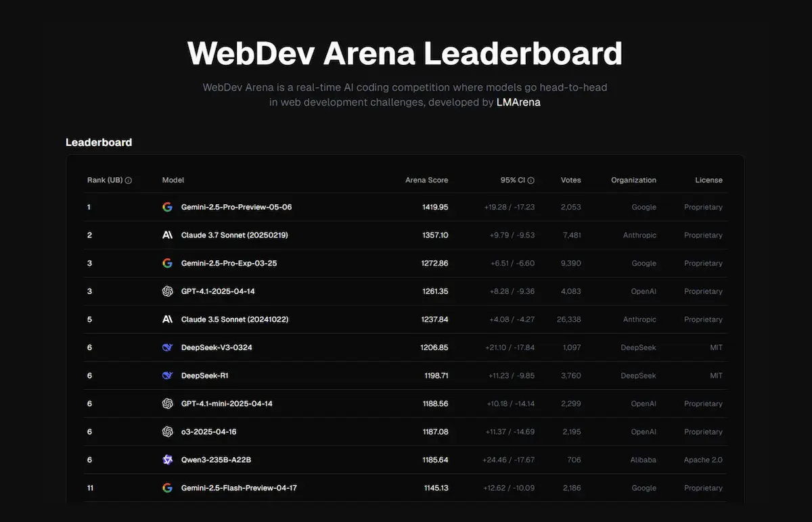This screenshot has width=812, height=522.
Task: Click the confidence interval +24.46 / -17.67
Action: click(509, 460)
